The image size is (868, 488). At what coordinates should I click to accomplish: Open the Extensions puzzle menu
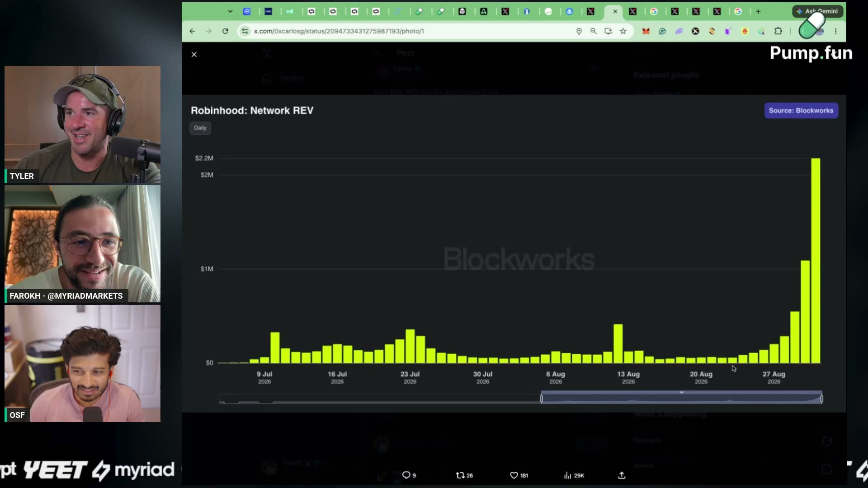point(778,31)
